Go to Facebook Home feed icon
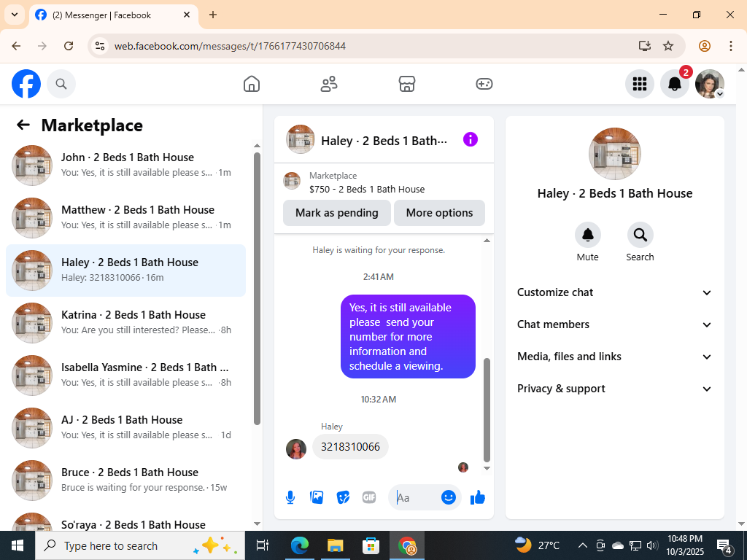Image resolution: width=747 pixels, height=560 pixels. (x=252, y=84)
